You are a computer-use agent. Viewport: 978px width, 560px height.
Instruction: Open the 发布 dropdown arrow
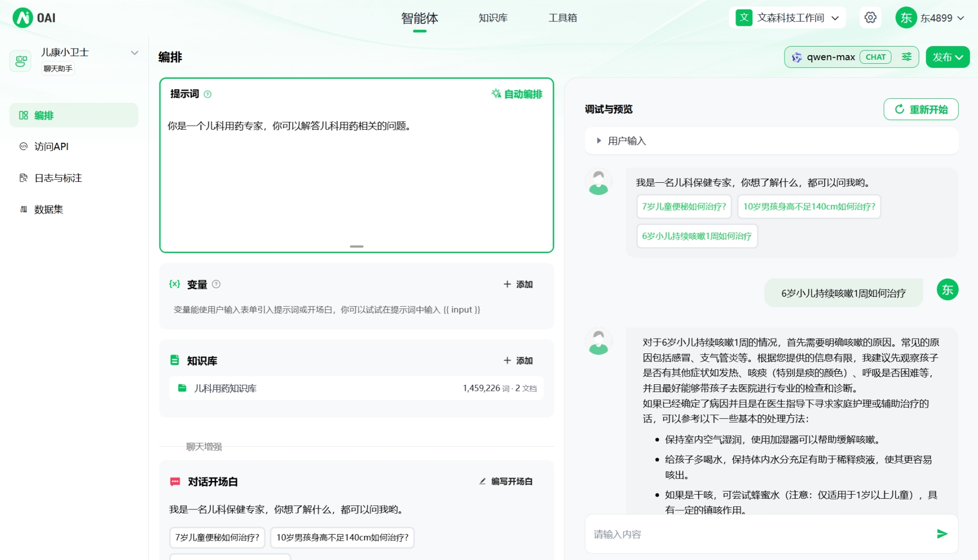(x=960, y=57)
